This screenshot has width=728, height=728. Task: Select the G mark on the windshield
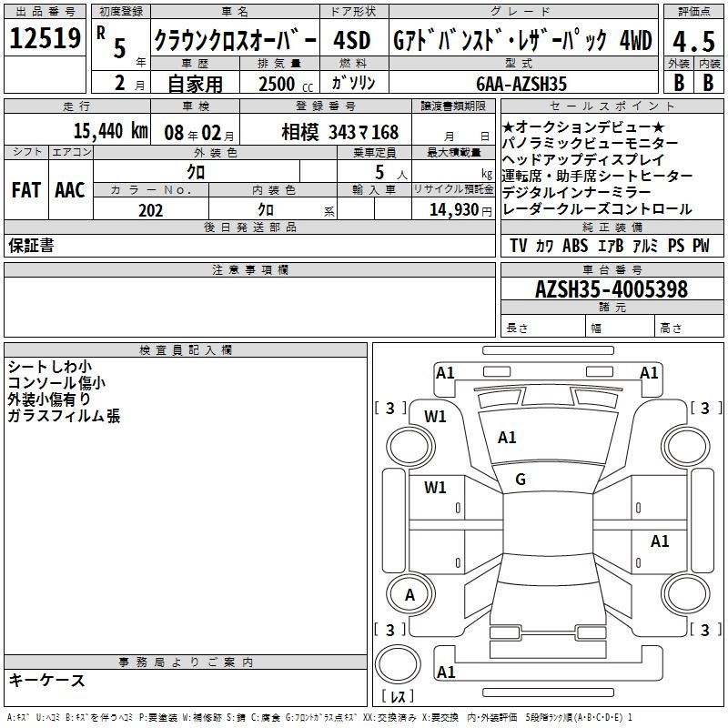(521, 480)
